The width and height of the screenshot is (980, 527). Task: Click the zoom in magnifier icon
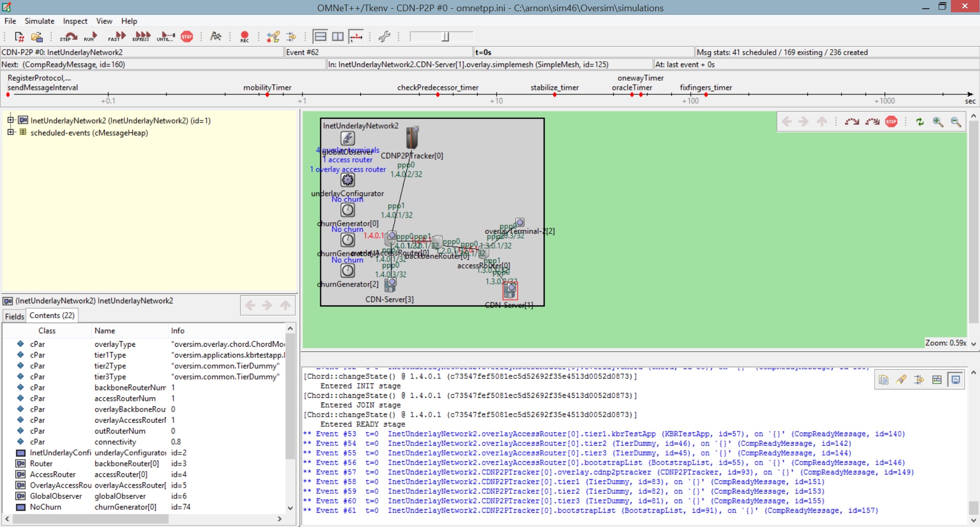[x=938, y=122]
